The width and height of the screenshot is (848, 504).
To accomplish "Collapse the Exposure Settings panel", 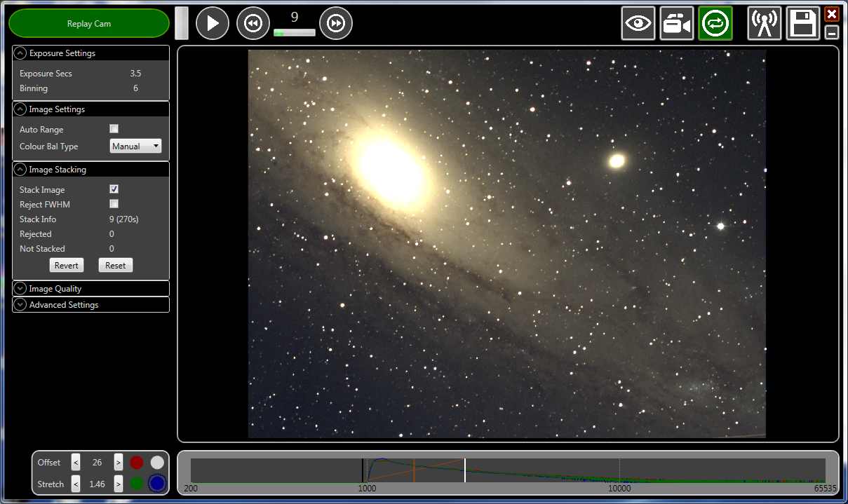I will 20,53.
